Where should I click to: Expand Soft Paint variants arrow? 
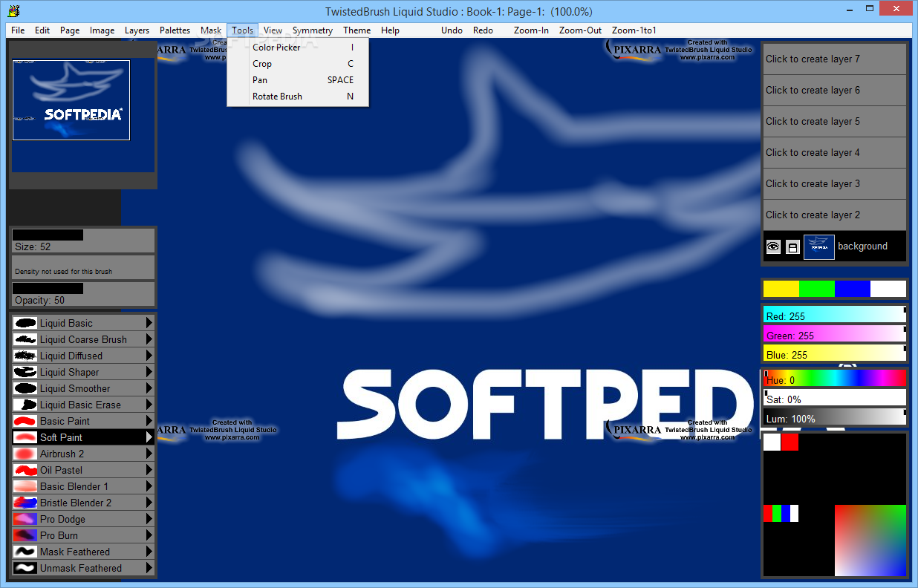(x=149, y=437)
